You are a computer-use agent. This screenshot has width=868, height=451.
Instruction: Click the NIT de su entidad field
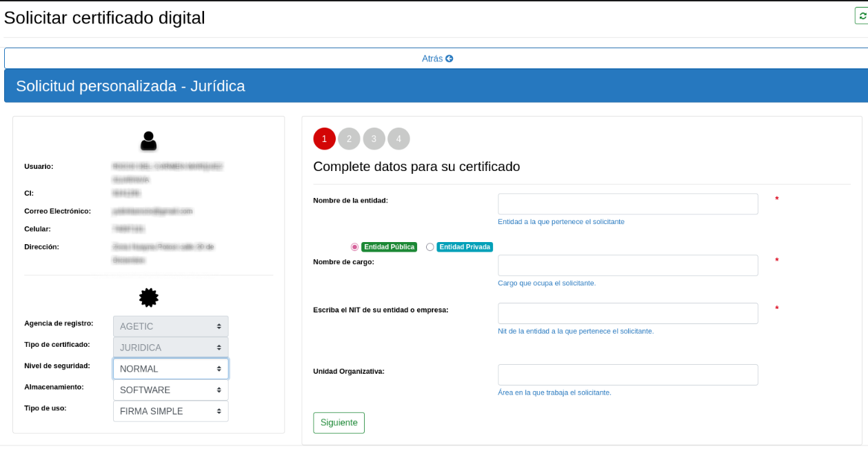(x=627, y=313)
